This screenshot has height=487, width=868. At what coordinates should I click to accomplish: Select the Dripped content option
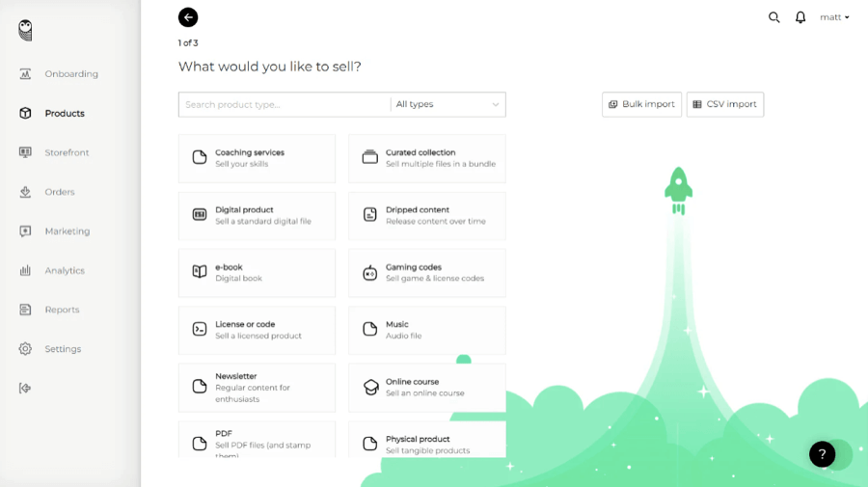coord(426,215)
